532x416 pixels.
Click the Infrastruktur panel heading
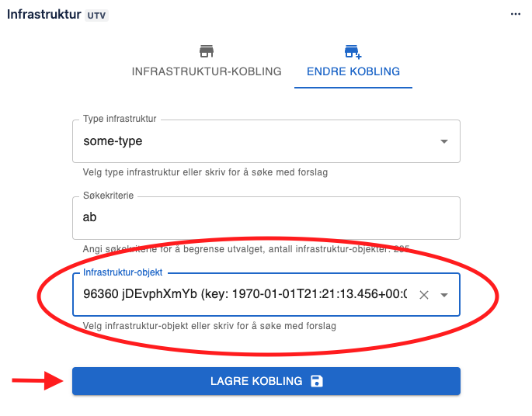43,14
